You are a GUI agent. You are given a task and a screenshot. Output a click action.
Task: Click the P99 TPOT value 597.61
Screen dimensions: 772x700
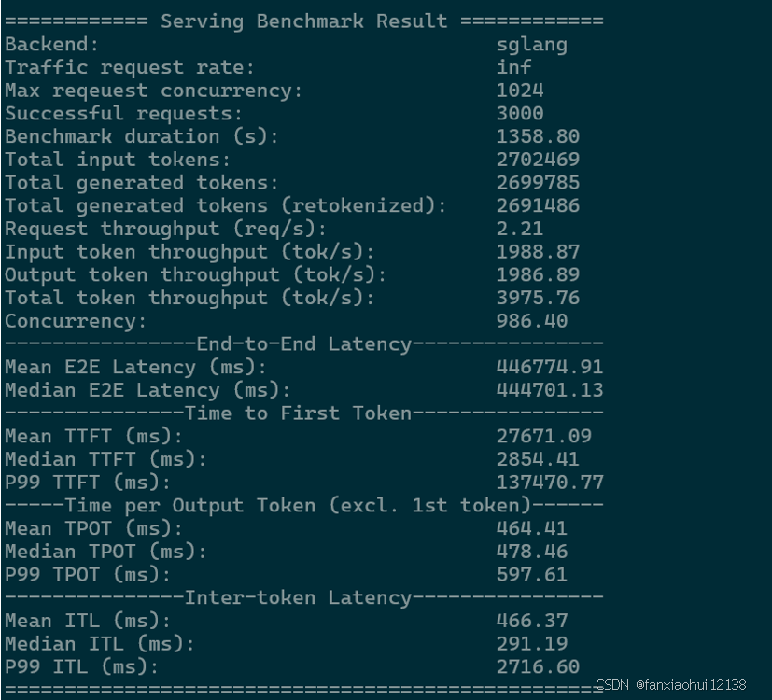coord(532,575)
